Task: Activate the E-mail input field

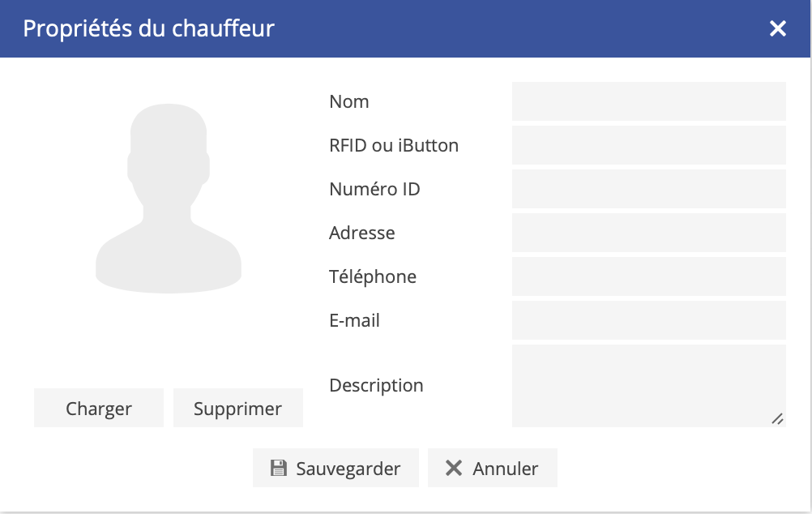Action: point(648,320)
